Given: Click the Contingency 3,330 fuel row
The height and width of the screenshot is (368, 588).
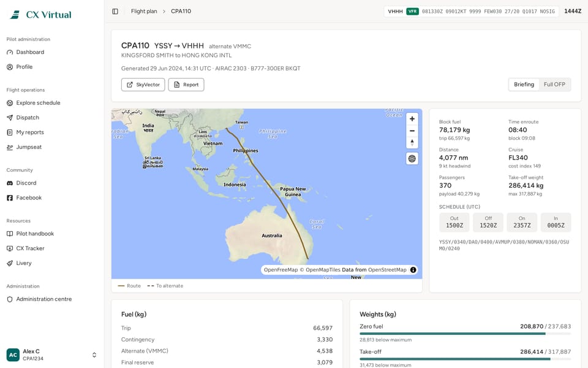Looking at the screenshot, I should pyautogui.click(x=227, y=339).
